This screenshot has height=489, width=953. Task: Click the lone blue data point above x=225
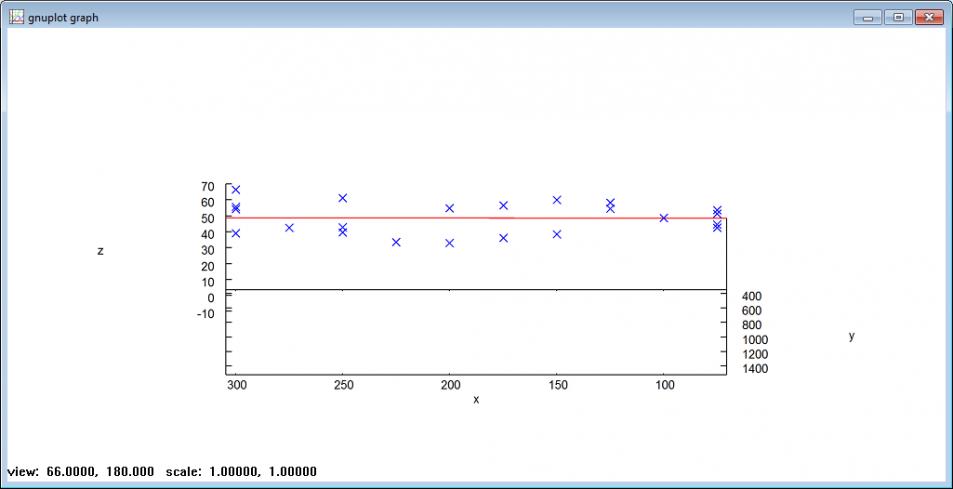(396, 242)
